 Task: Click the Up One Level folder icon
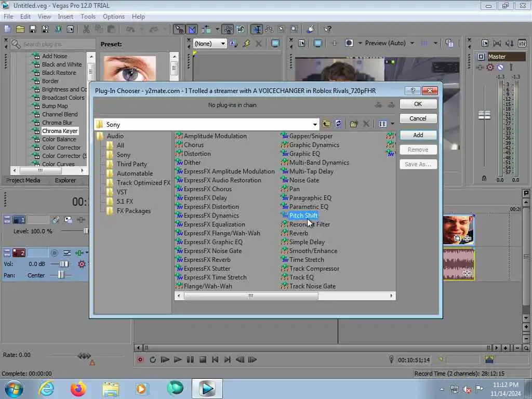326,124
